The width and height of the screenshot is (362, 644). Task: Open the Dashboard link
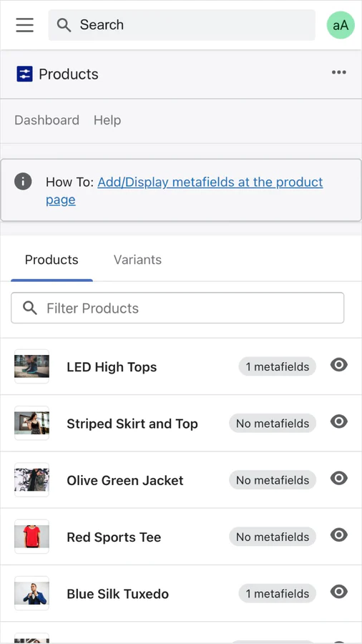click(47, 120)
